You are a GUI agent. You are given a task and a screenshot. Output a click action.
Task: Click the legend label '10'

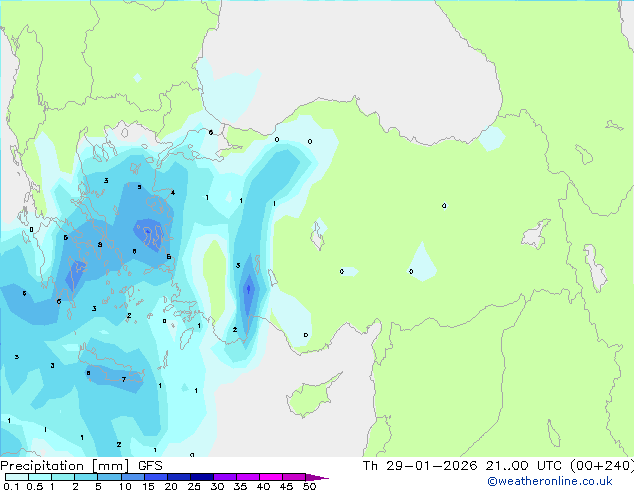tap(125, 486)
